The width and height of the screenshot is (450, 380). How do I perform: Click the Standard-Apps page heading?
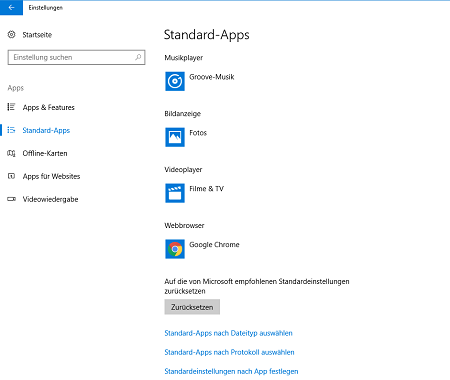(x=207, y=35)
